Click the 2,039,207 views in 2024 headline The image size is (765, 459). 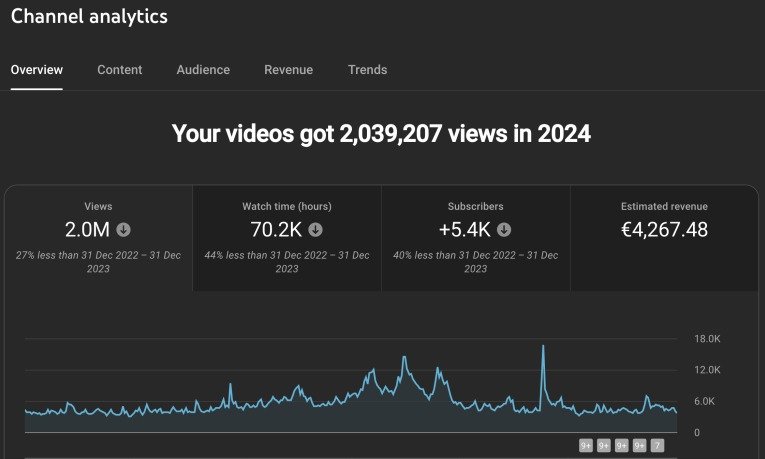click(381, 134)
